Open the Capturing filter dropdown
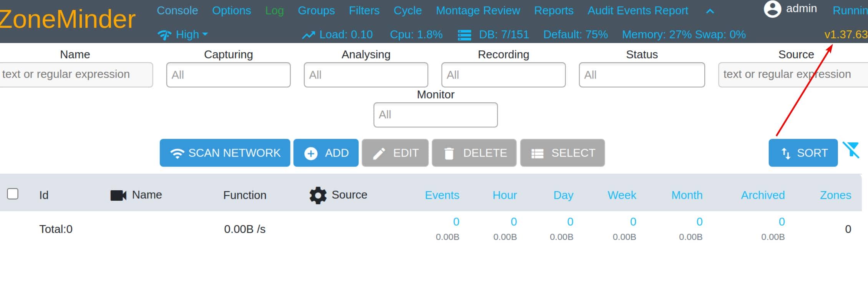 [228, 75]
